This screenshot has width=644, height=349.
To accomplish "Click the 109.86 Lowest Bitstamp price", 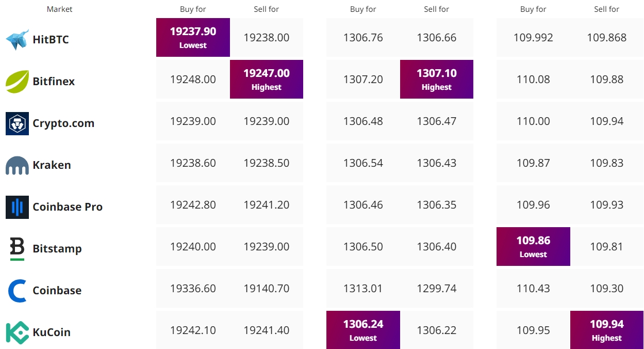I will (x=533, y=247).
